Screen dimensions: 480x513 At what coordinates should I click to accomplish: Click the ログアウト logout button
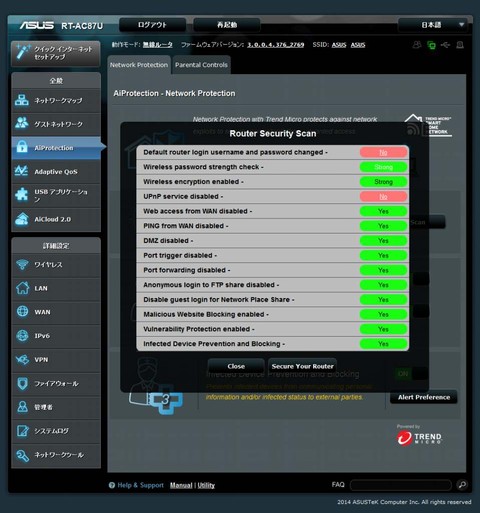tap(152, 25)
